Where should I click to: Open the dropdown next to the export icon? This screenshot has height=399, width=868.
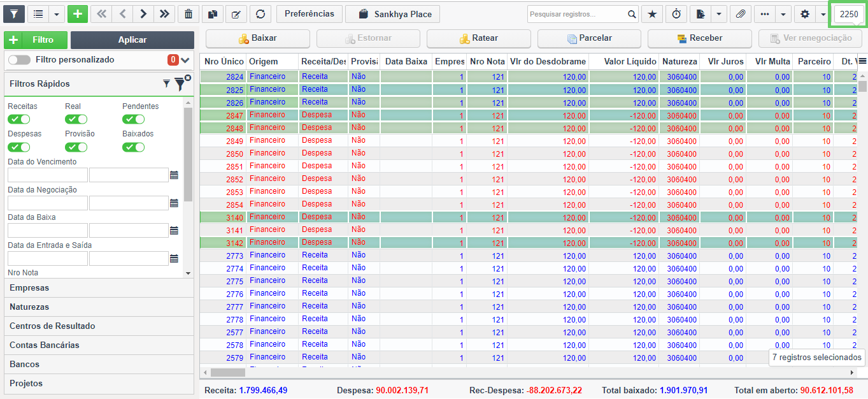click(719, 14)
